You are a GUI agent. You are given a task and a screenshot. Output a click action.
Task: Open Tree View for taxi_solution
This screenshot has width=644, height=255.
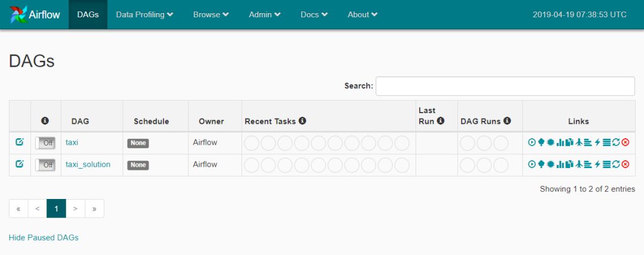pos(541,164)
